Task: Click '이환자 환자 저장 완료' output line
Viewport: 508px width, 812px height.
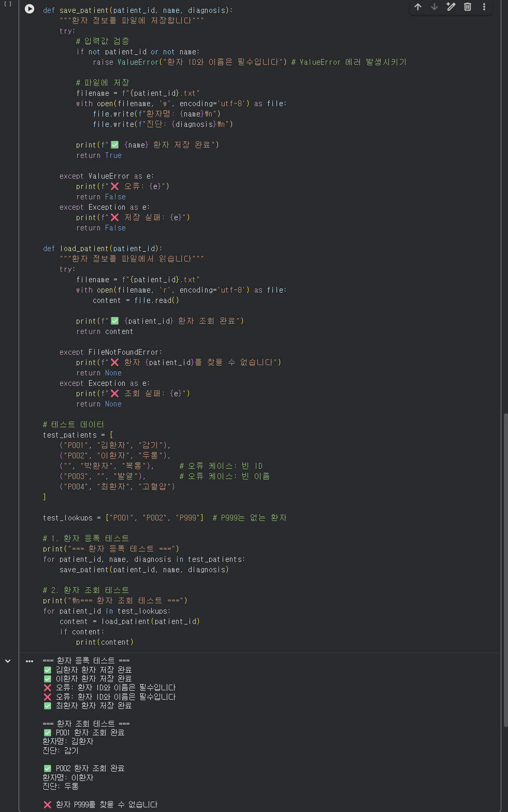Action: click(88, 679)
